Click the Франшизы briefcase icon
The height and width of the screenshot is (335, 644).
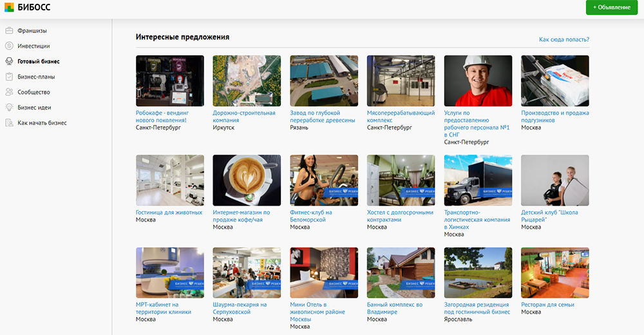pyautogui.click(x=9, y=30)
